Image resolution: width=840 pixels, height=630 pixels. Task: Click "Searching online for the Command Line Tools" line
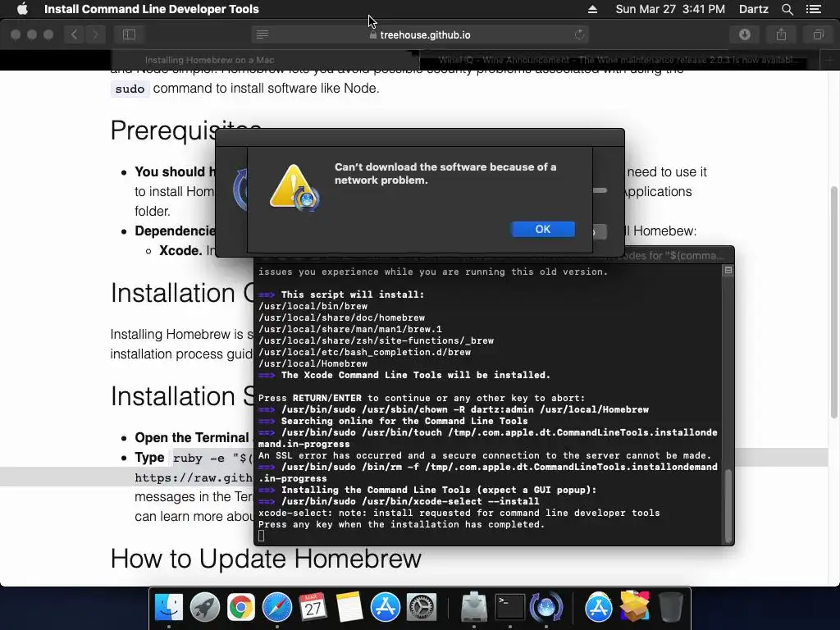point(404,421)
